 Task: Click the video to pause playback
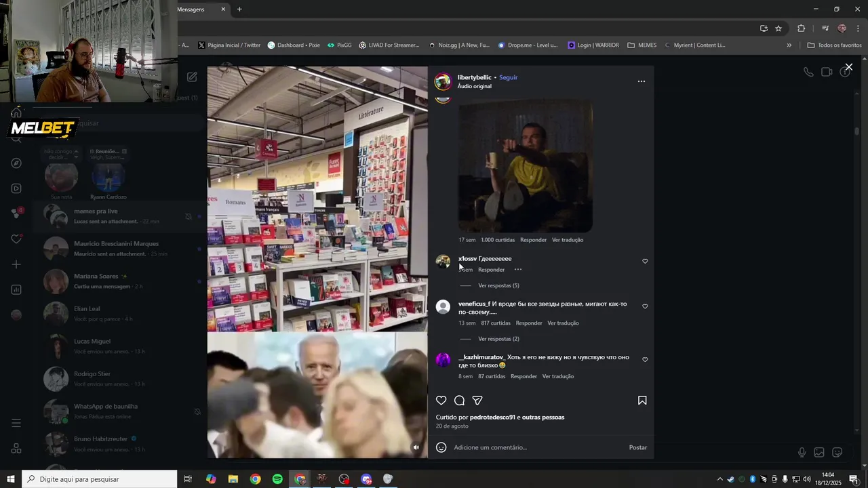coord(317,262)
